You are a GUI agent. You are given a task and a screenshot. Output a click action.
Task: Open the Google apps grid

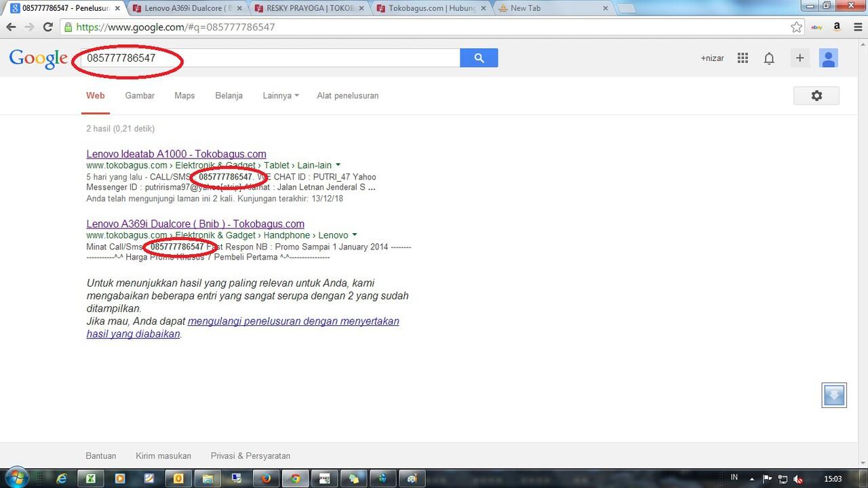[743, 58]
